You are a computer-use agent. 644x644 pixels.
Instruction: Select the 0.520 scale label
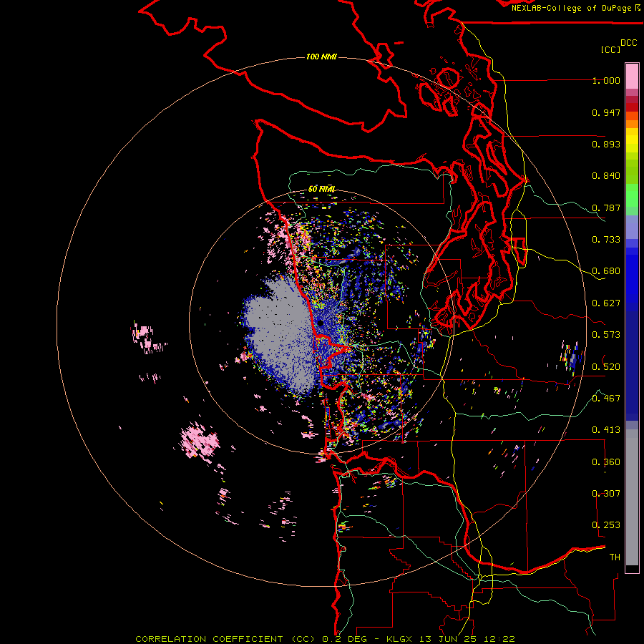606,366
